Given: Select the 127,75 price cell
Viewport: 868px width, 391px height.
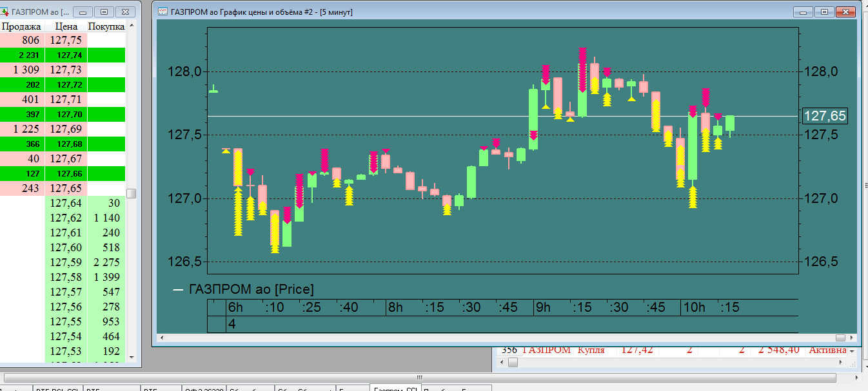Looking at the screenshot, I should [x=66, y=40].
